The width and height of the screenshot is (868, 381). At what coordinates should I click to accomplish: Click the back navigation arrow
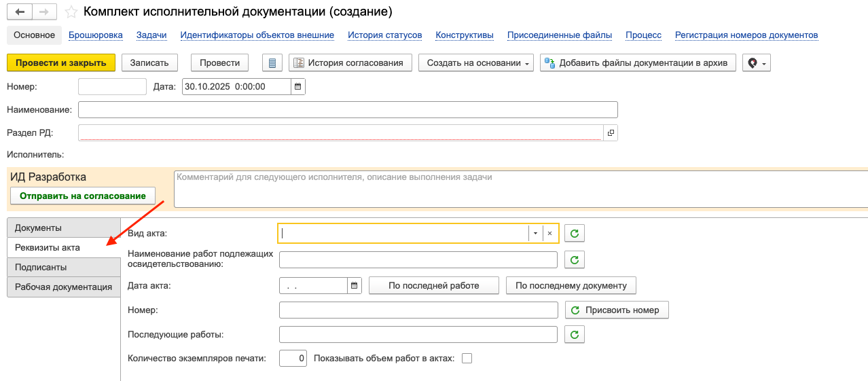[x=20, y=12]
